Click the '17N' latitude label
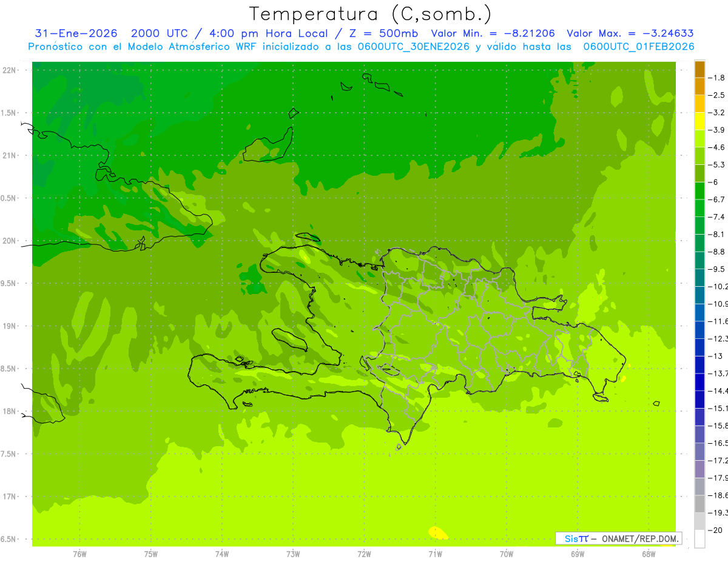 click(10, 497)
